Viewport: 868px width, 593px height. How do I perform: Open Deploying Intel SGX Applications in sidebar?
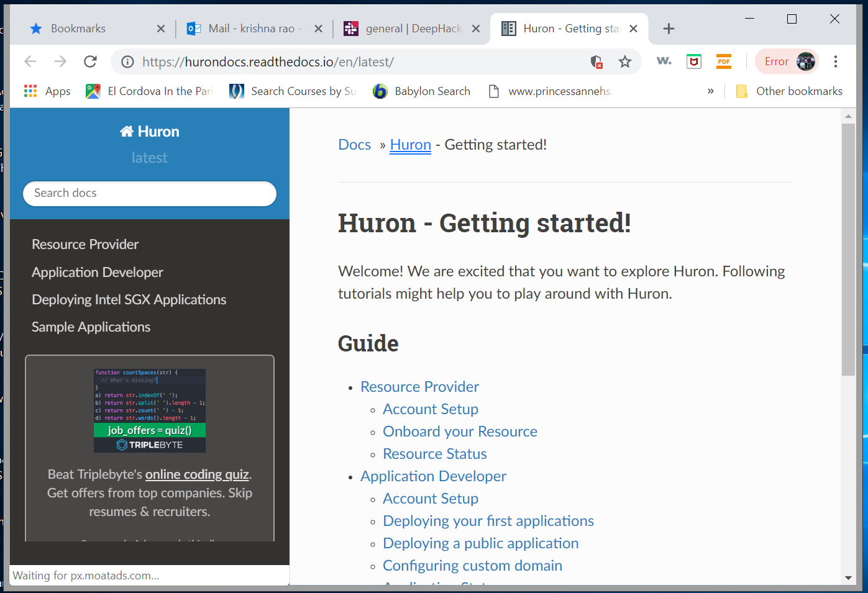(x=129, y=300)
